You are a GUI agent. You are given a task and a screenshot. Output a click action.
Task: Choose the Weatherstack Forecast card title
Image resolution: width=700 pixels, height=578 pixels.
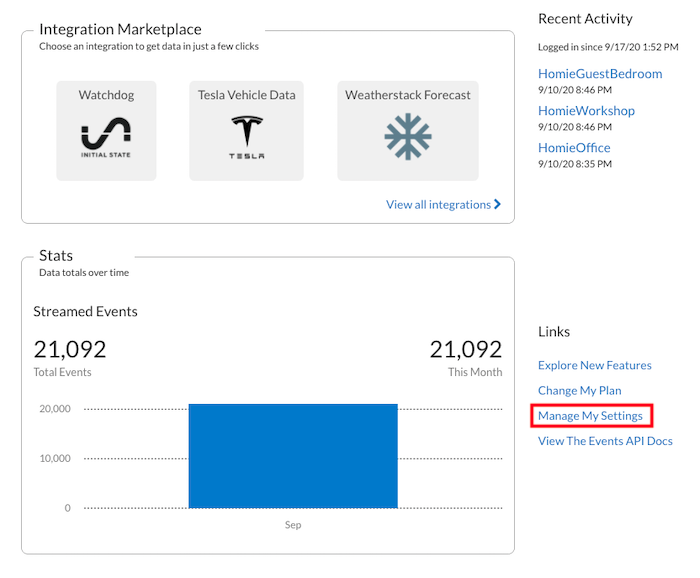[x=408, y=95]
